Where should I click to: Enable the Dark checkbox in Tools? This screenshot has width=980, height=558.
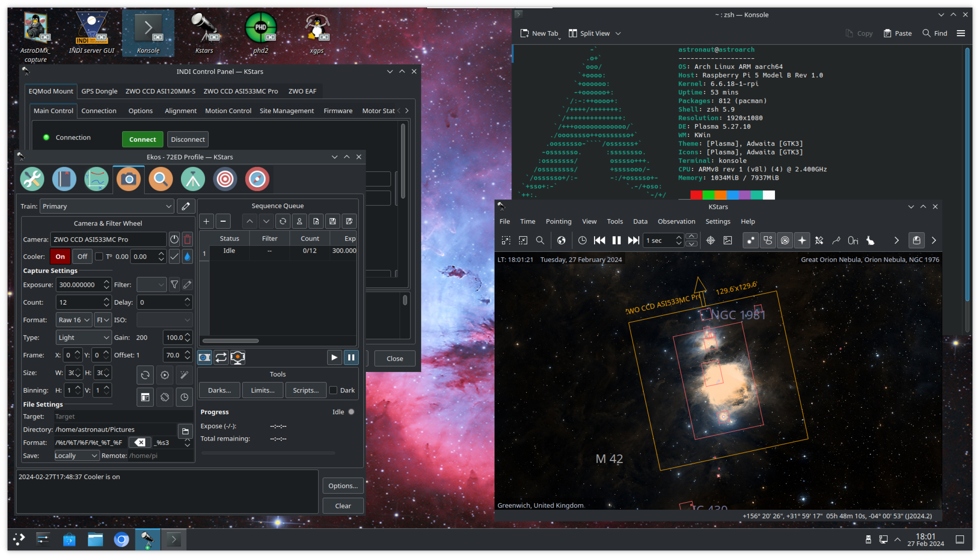click(x=333, y=390)
